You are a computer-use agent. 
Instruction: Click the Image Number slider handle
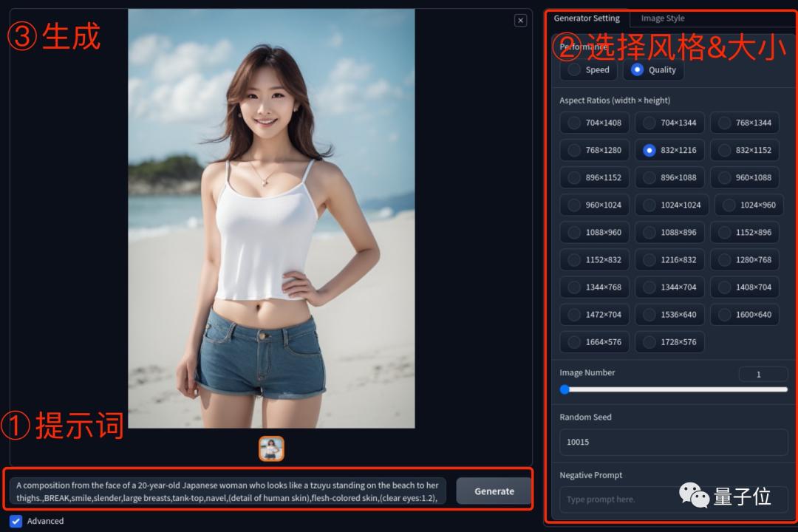(565, 389)
